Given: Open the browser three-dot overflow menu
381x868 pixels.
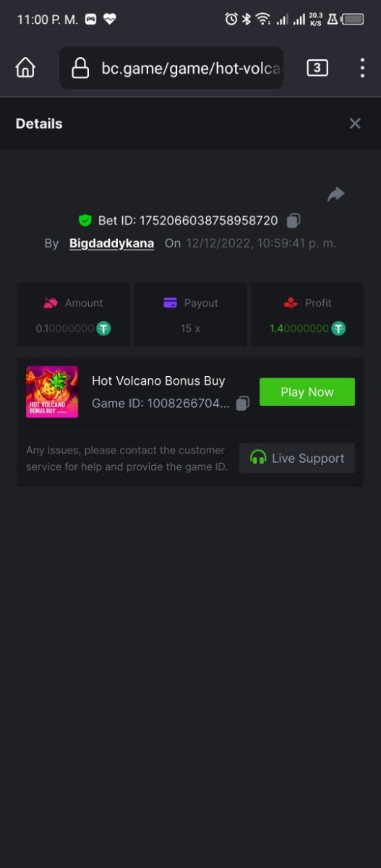Looking at the screenshot, I should click(x=362, y=68).
